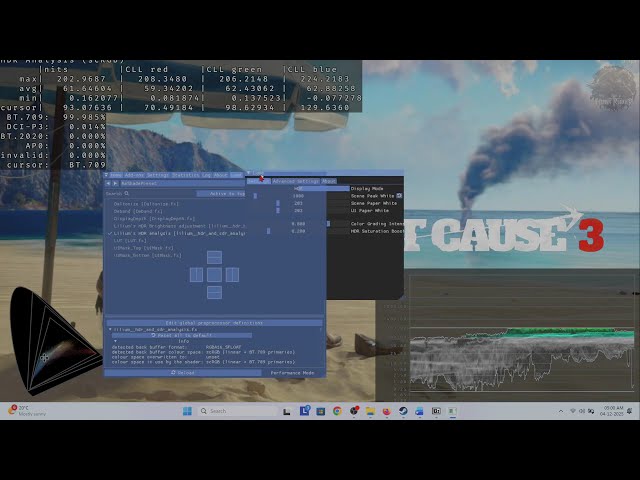Open File Explorer from the taskbar
The height and width of the screenshot is (480, 640).
[370, 411]
